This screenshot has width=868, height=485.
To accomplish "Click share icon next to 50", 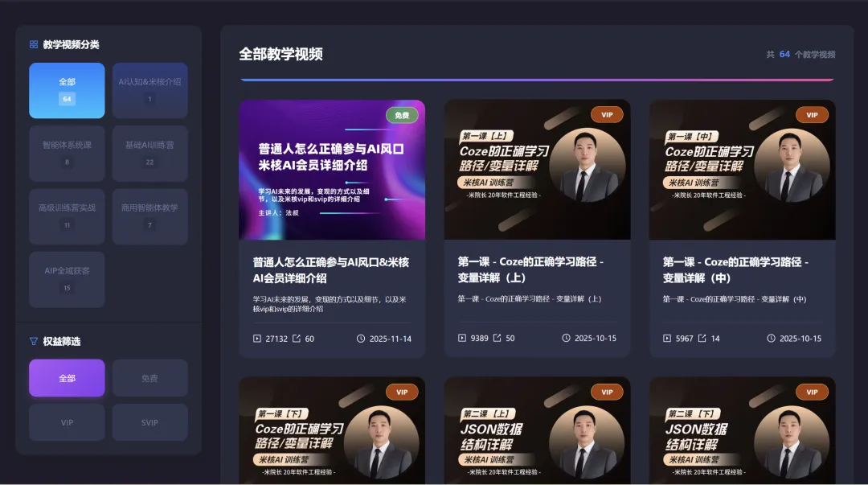I will point(497,338).
